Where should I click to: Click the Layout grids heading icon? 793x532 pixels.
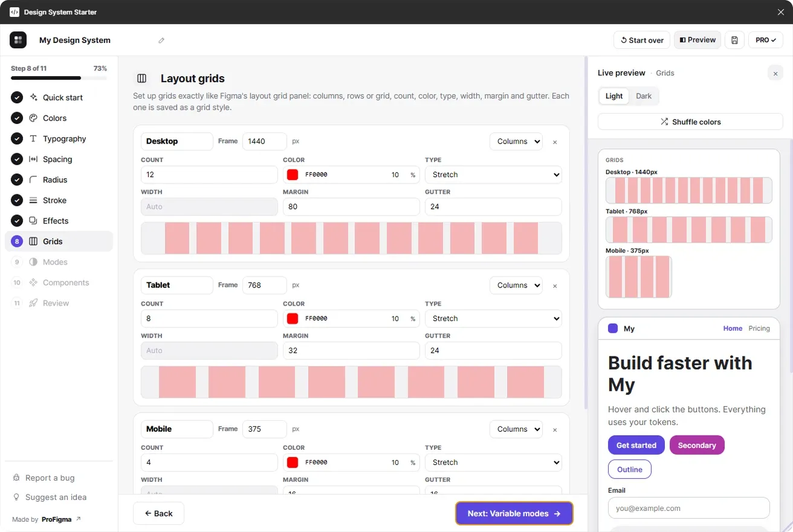tap(142, 79)
